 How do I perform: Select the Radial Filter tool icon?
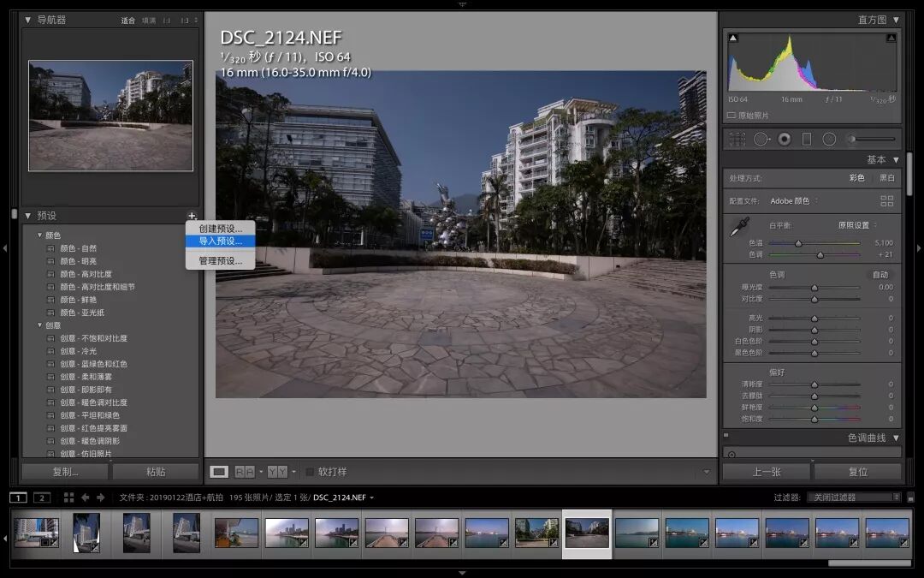pos(829,140)
